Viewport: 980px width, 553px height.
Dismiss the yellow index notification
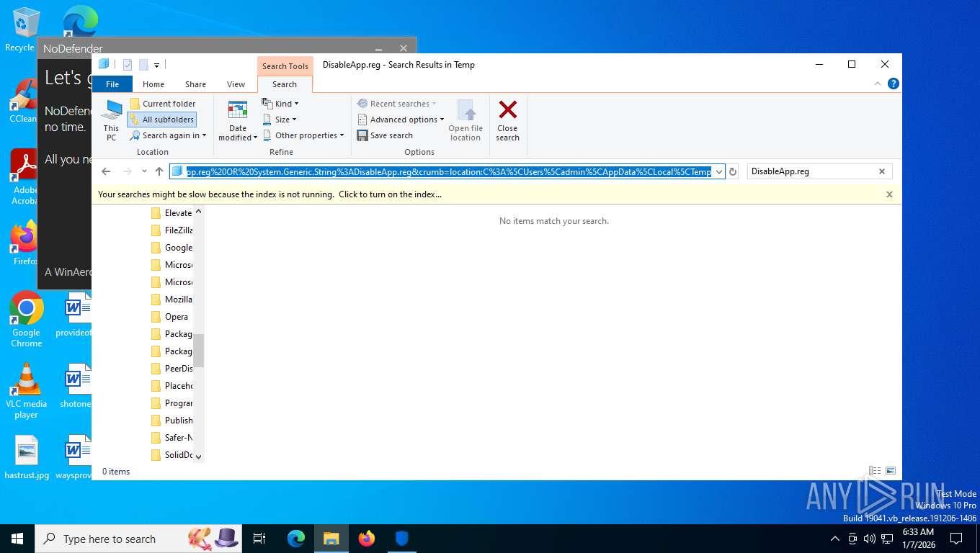pos(889,194)
